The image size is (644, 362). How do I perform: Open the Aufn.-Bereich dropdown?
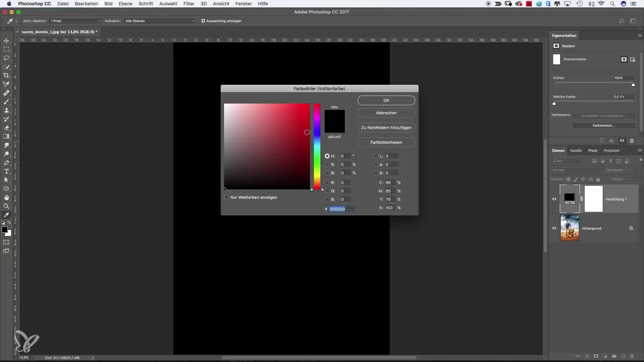[75, 21]
